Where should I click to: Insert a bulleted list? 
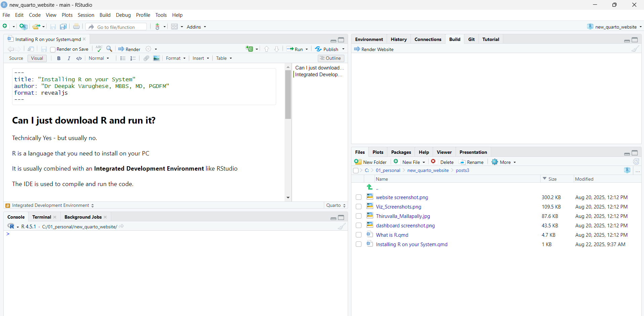[123, 58]
